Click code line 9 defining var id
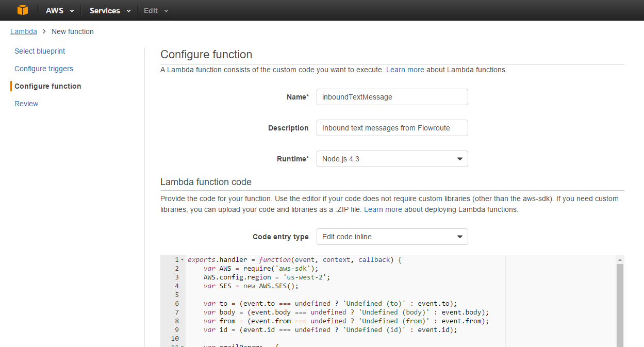This screenshot has width=644, height=347. pyautogui.click(x=330, y=329)
